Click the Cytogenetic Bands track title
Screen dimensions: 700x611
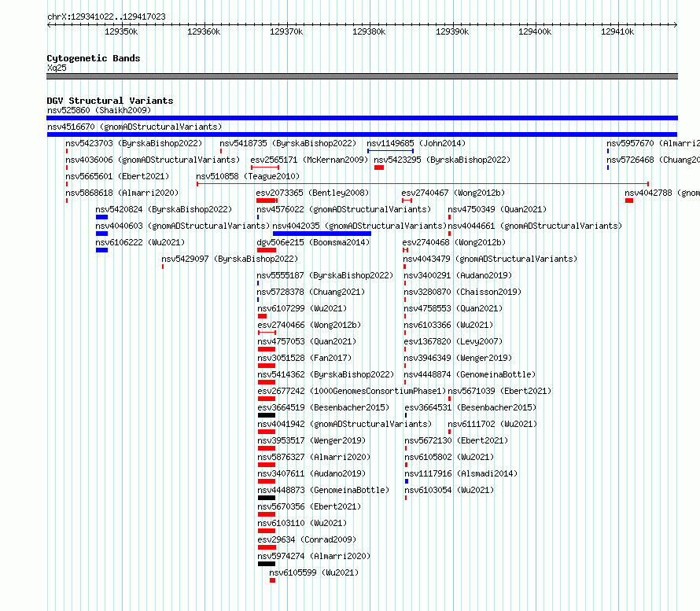94,58
